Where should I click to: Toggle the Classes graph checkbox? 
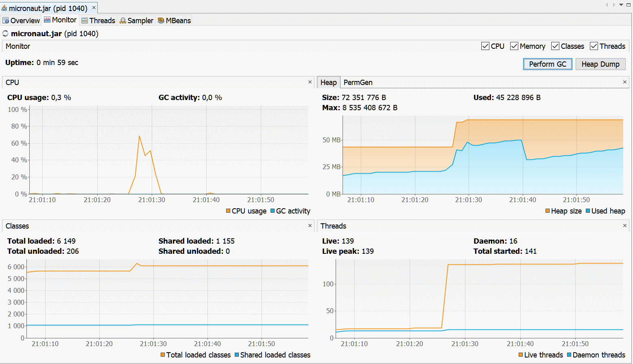[x=555, y=46]
